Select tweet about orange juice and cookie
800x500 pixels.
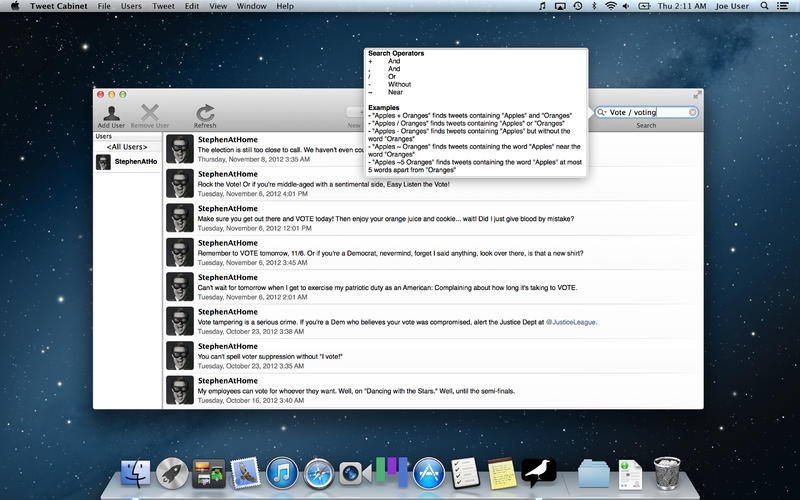coord(433,218)
